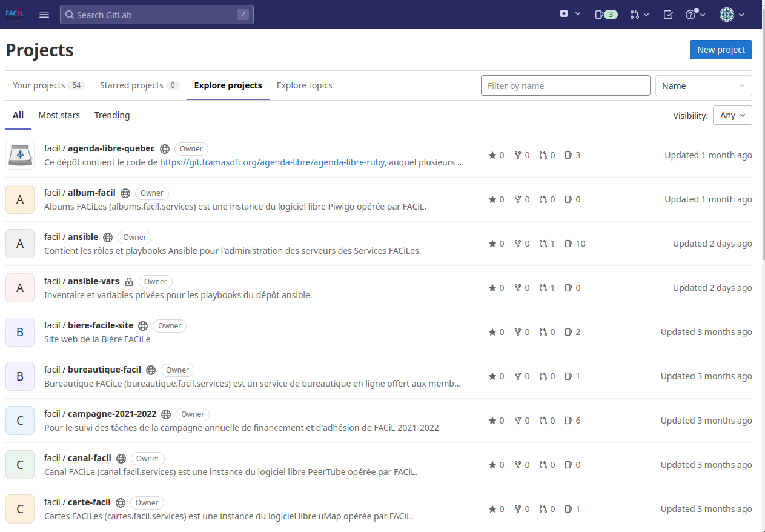Open merge requests count for canal-facil
765x532 pixels.
547,465
